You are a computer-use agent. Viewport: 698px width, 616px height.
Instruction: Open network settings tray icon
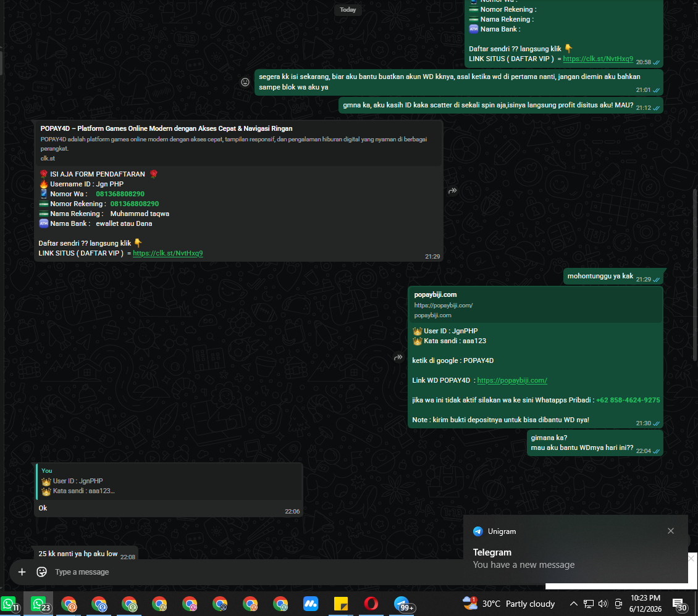pos(589,604)
